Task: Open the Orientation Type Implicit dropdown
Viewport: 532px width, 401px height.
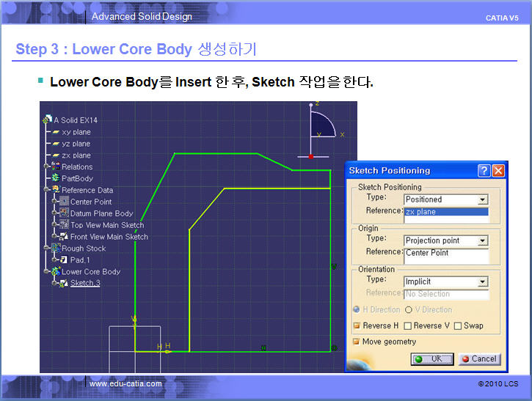Action: coord(482,282)
